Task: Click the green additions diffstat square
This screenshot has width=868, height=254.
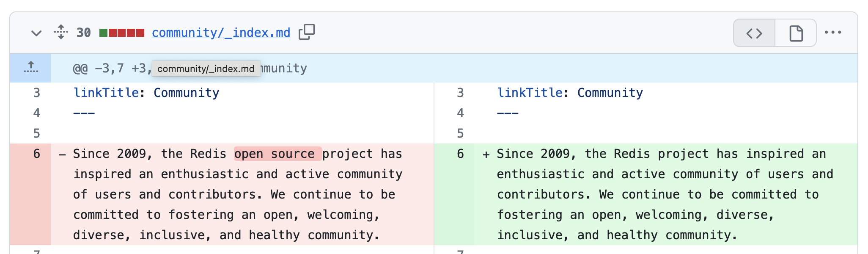Action: tap(103, 33)
